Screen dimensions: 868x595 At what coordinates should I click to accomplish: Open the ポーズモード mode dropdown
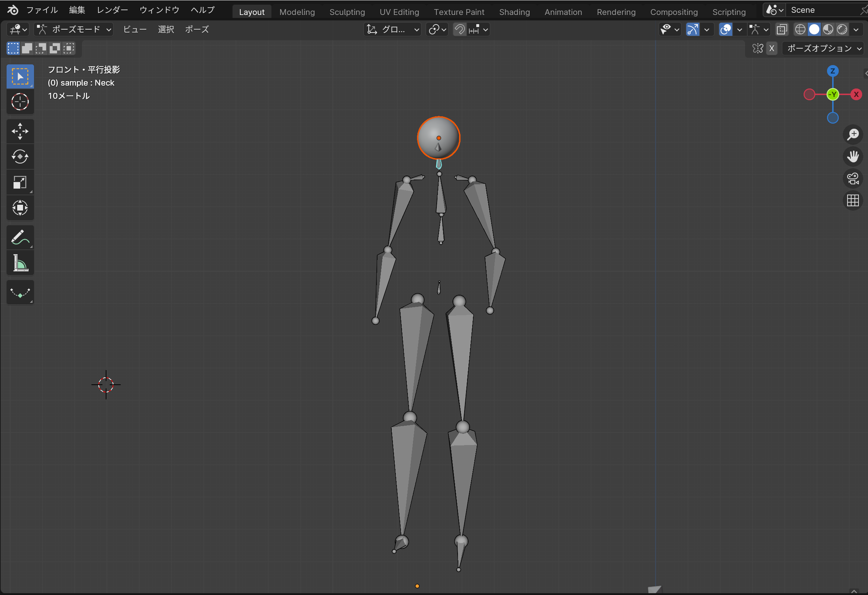[74, 30]
